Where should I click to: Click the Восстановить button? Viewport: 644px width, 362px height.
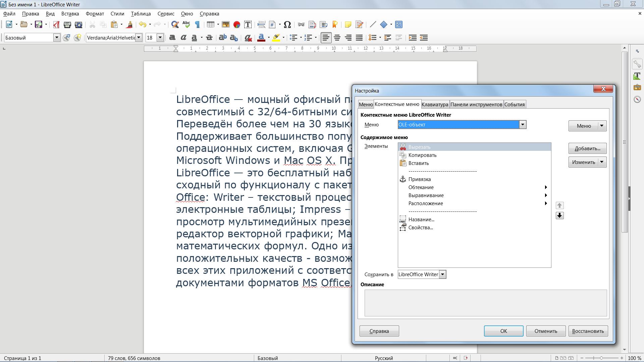588,331
